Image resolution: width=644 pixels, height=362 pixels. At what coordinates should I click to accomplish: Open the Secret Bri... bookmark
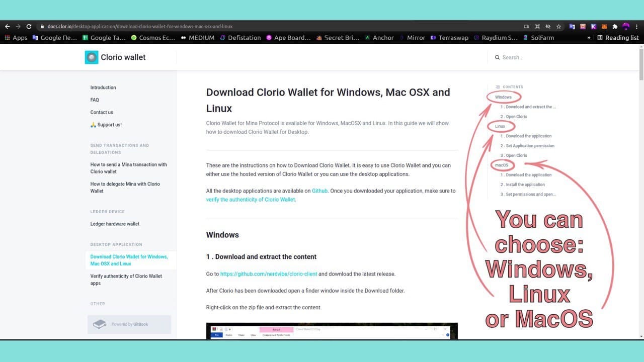click(x=338, y=38)
